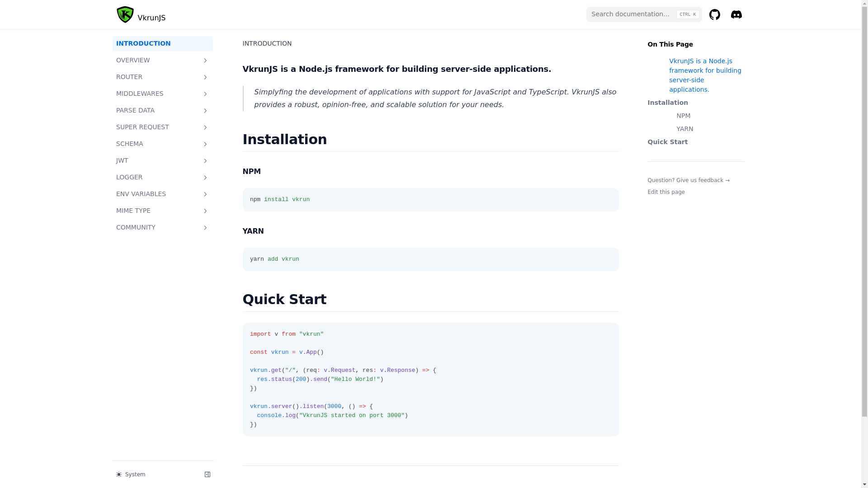Click the import v from "vkrun" line

(287, 334)
